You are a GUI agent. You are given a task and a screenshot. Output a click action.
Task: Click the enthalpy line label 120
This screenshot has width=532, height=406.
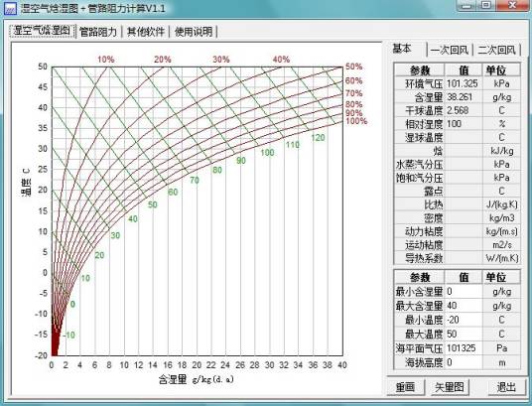click(318, 137)
